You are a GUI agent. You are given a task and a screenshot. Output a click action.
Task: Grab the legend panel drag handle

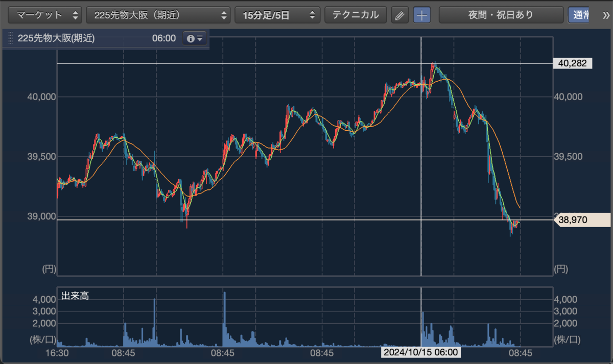click(10, 38)
